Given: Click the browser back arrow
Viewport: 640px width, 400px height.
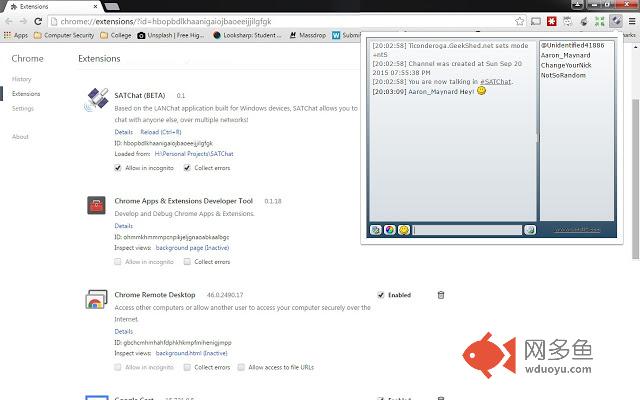Looking at the screenshot, I should click(9, 21).
